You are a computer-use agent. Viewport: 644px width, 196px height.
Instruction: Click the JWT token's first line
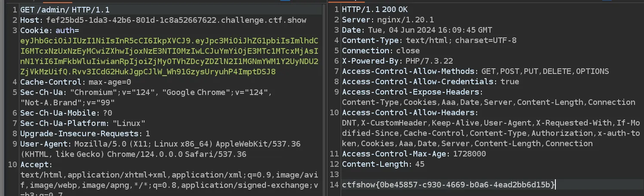point(169,41)
